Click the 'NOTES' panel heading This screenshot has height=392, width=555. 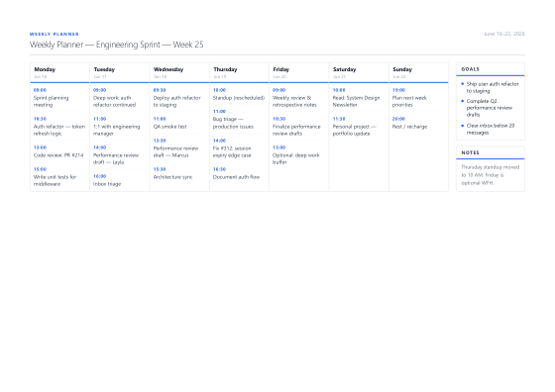click(470, 152)
